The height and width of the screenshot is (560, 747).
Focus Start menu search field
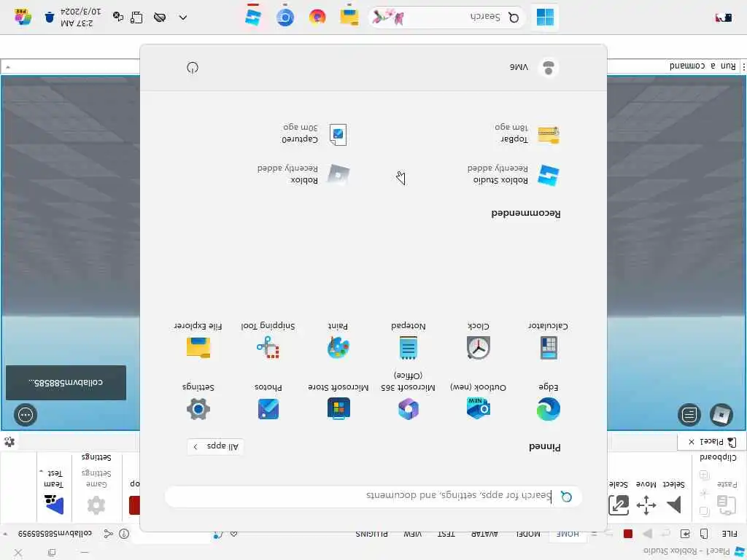pos(373,496)
